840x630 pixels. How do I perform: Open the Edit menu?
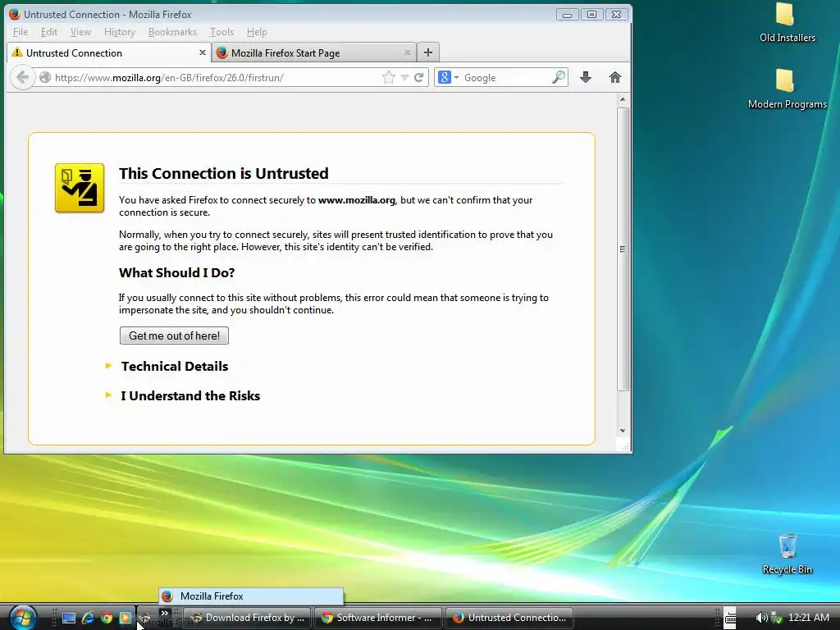click(x=48, y=32)
